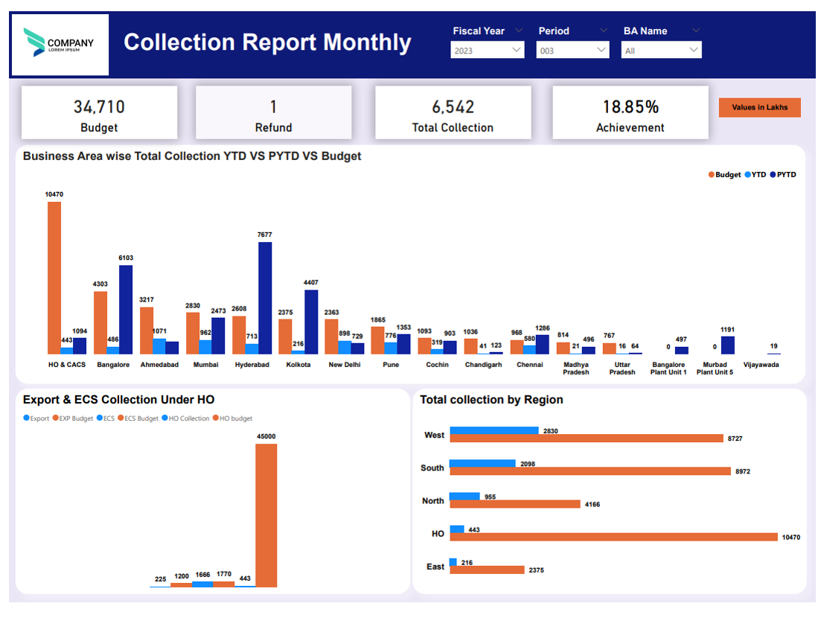
Task: Click the PYTD legend item
Action: 782,175
